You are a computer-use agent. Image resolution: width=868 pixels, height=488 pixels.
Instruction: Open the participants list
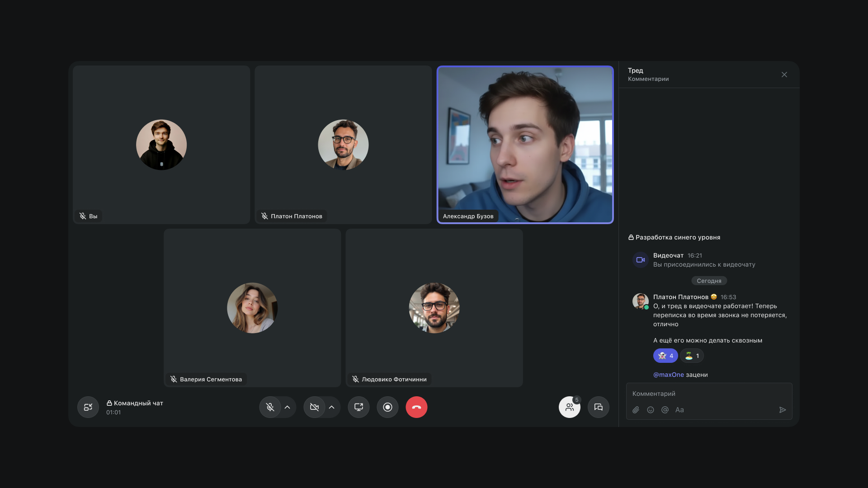569,407
